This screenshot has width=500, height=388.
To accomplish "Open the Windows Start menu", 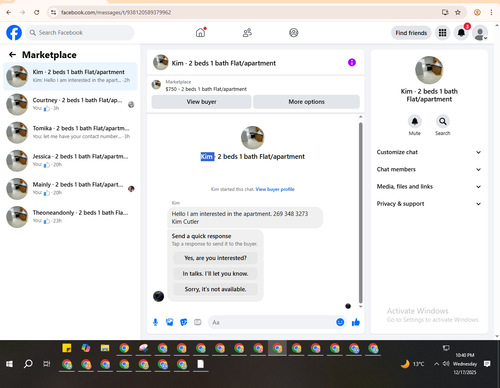I will coord(9,364).
